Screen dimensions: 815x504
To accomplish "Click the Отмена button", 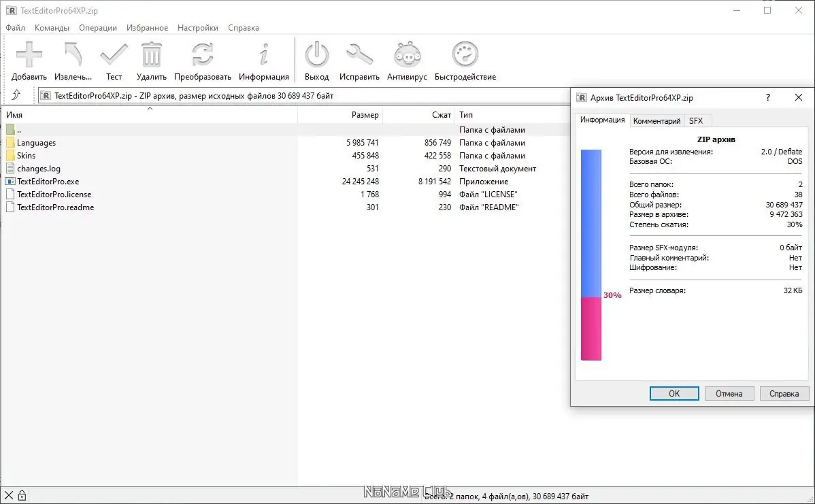I will pyautogui.click(x=729, y=393).
